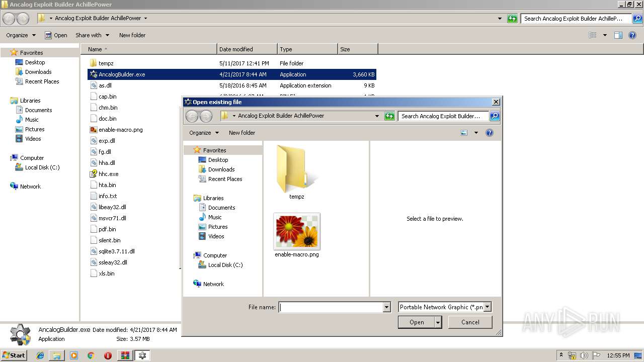This screenshot has width=644, height=362.
Task: Select AncalogBuilder.exe in file list
Action: 232,74
